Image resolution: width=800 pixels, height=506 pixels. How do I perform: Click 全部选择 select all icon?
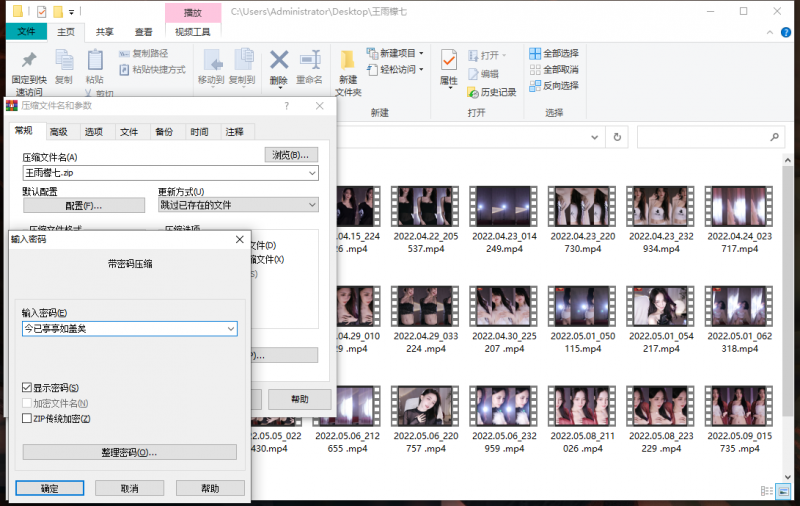535,54
